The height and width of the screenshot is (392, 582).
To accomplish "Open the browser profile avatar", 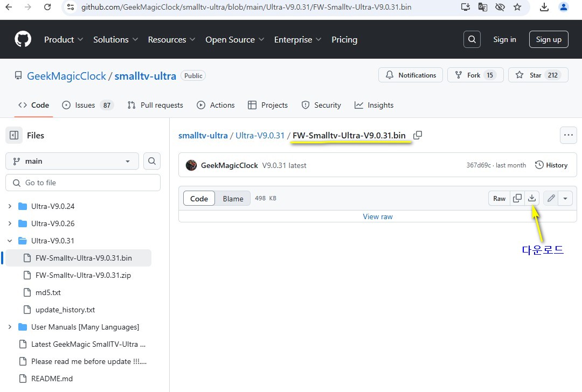I will coord(564,6).
